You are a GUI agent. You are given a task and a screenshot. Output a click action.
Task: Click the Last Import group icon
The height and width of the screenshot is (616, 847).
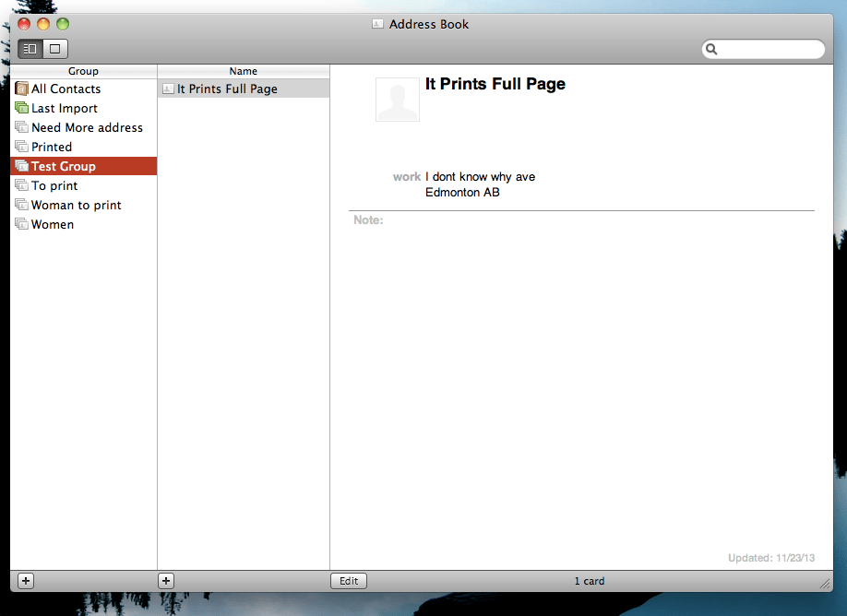(x=21, y=108)
